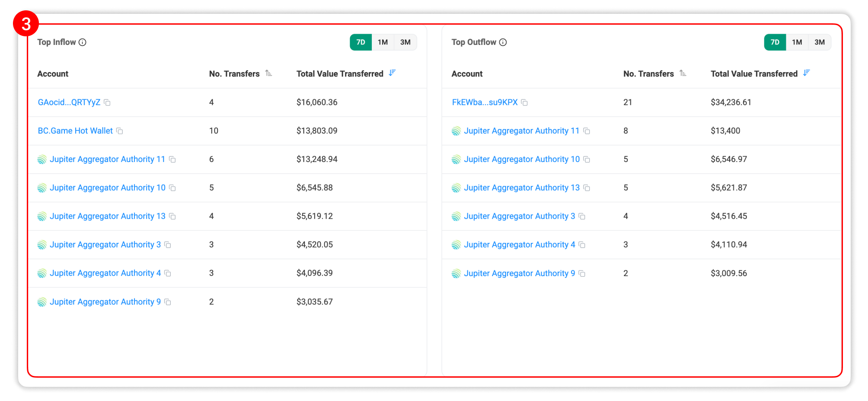Screen dimensions: 868x401
Task: Switch Top Outflow to 3M period
Action: coord(819,42)
